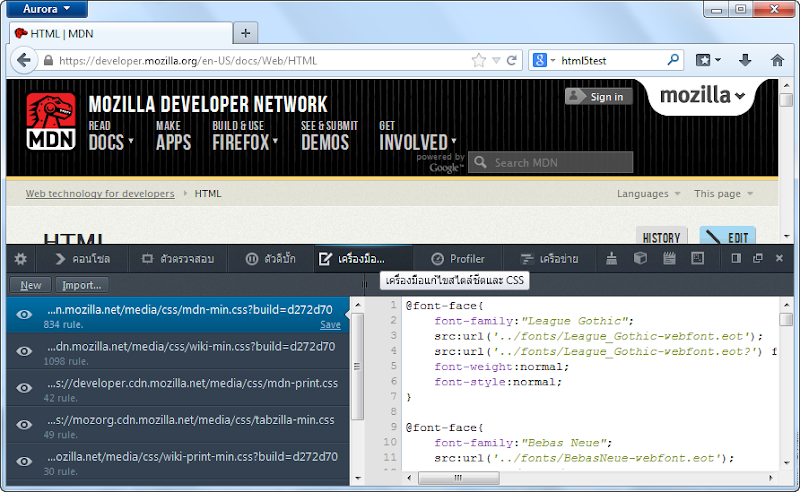Open the downloads arrow button
This screenshot has height=492, width=800.
click(745, 60)
